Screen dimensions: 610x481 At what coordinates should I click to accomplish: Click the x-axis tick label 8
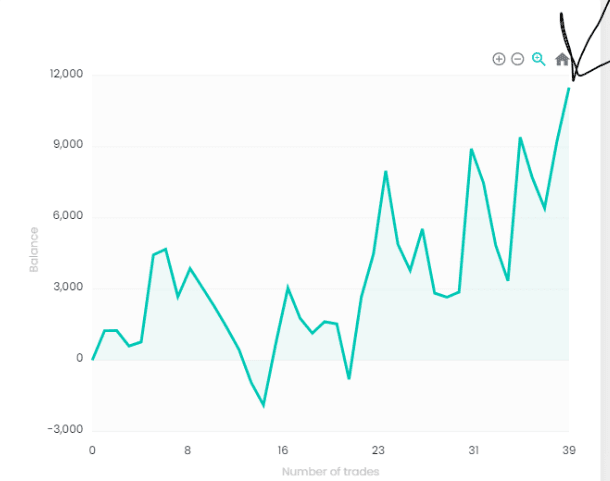click(188, 450)
